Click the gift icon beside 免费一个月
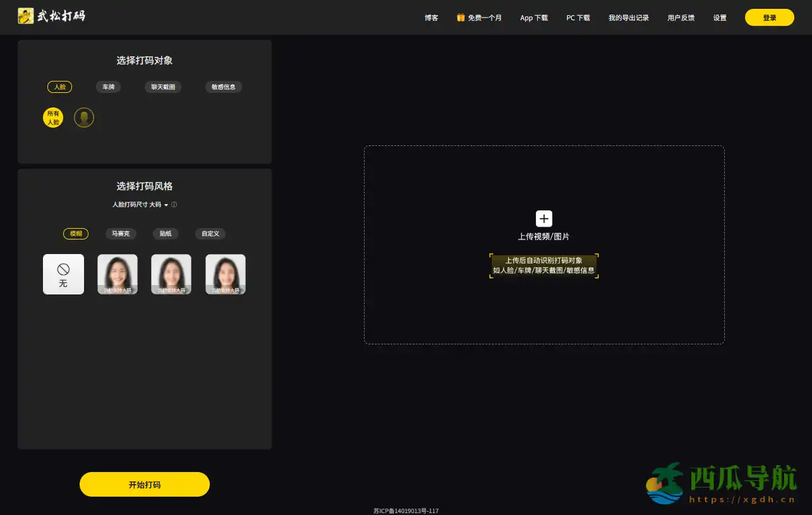This screenshot has width=812, height=515. (461, 18)
